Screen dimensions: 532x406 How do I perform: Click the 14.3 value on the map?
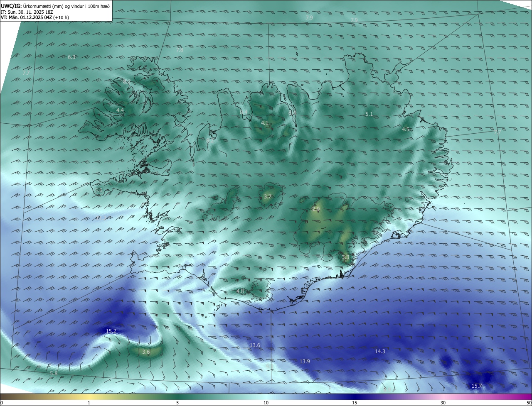point(380,351)
